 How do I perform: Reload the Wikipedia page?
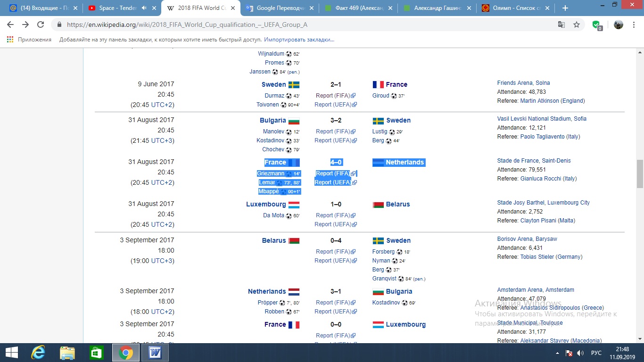[x=41, y=25]
